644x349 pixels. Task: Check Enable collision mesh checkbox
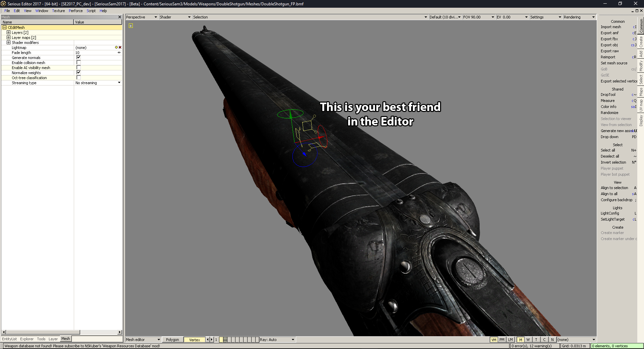click(x=78, y=63)
